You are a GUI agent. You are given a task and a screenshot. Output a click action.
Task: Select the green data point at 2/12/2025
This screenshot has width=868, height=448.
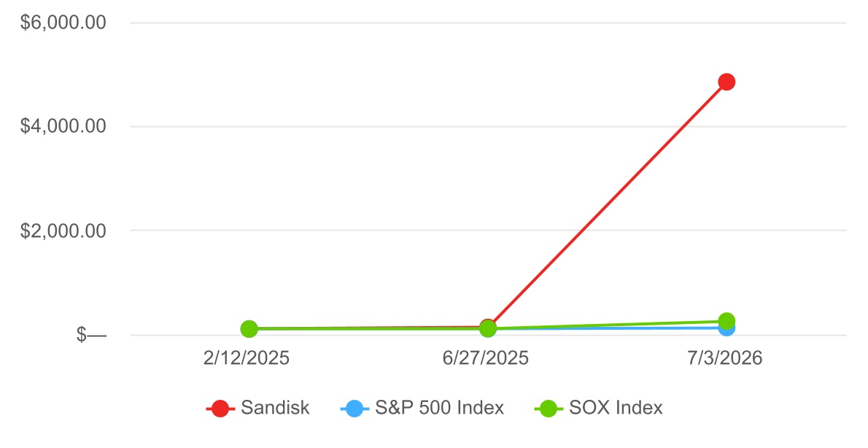(249, 329)
